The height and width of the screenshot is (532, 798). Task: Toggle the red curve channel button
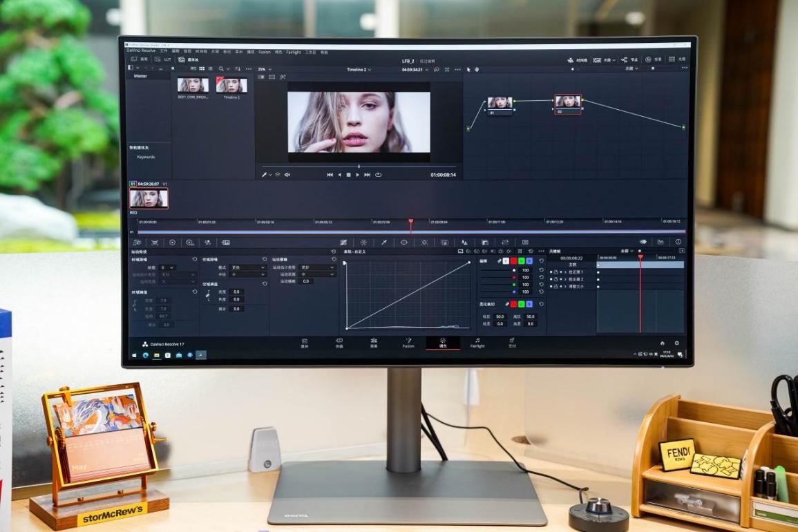pyautogui.click(x=513, y=261)
